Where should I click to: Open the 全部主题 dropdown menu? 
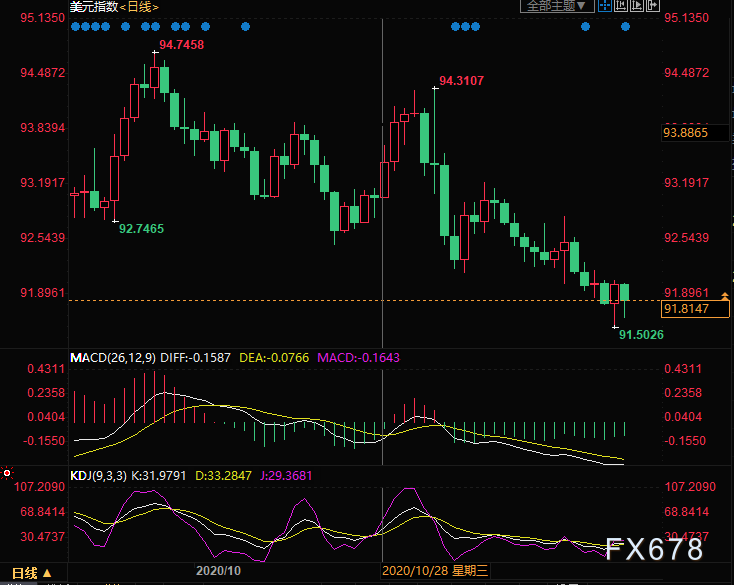click(x=557, y=6)
